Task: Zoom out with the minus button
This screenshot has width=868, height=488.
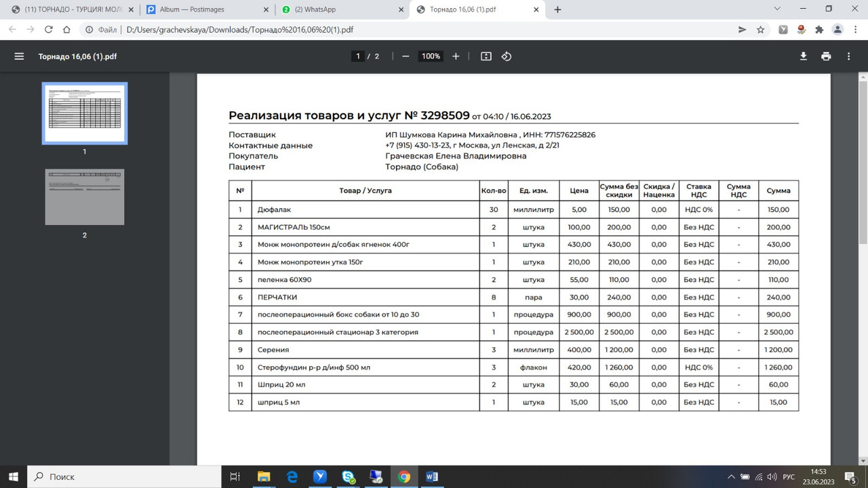Action: [x=406, y=56]
